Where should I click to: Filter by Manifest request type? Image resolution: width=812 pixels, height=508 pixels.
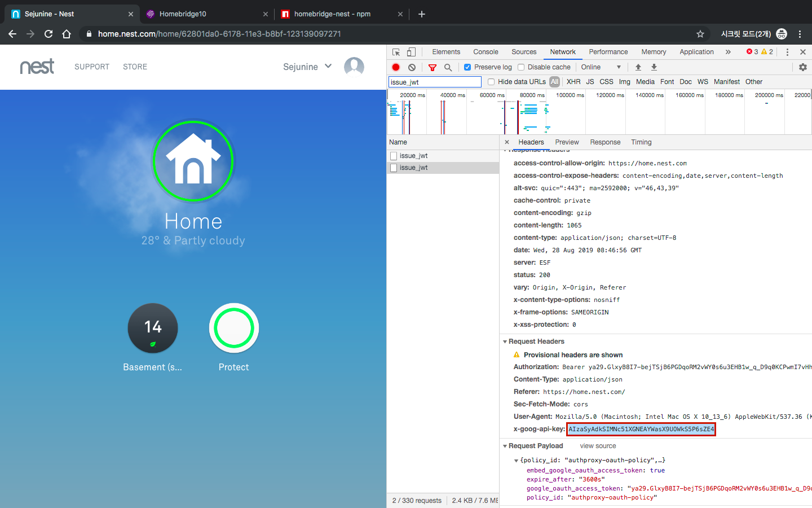[726, 82]
